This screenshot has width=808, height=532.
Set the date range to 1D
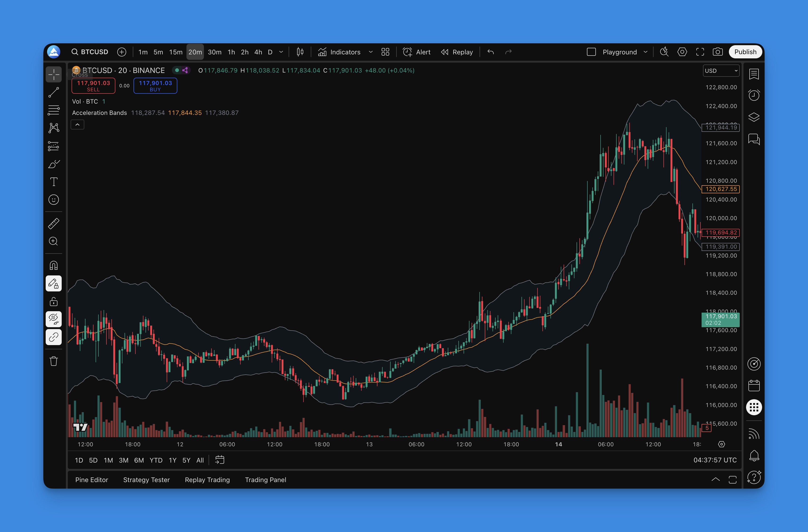point(79,460)
